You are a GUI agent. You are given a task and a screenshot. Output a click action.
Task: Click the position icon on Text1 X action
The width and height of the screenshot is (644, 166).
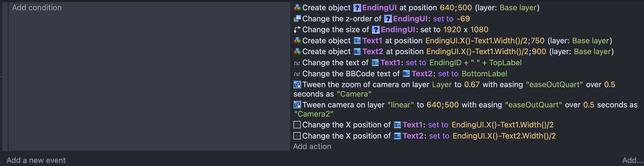pyautogui.click(x=297, y=125)
